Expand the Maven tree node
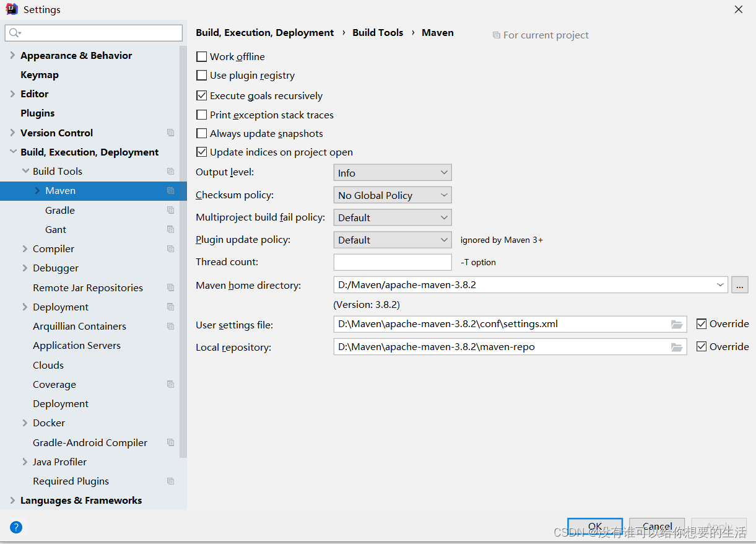This screenshot has height=544, width=756. (x=37, y=191)
